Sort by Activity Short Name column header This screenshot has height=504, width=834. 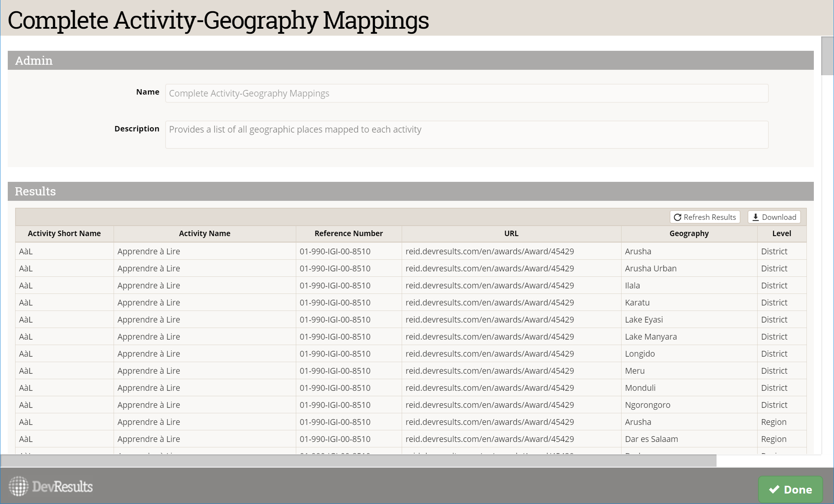[64, 233]
